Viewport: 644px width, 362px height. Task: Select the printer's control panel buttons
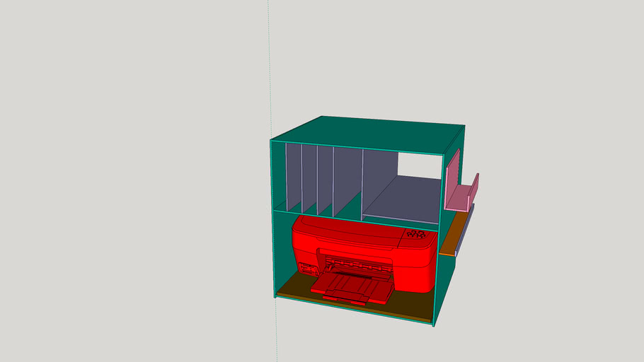point(417,235)
